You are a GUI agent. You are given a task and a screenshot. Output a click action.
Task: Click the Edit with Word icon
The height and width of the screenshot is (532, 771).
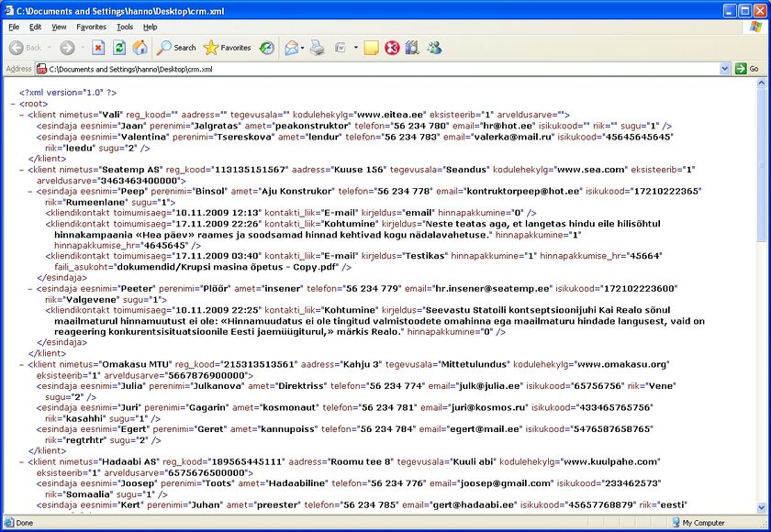point(341,48)
